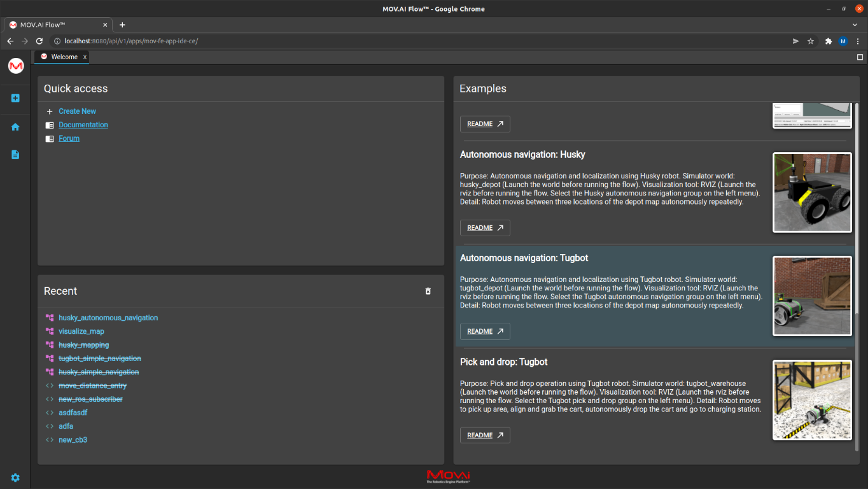Click the code icon next to asdfasdf
This screenshot has width=868, height=489.
tap(50, 413)
